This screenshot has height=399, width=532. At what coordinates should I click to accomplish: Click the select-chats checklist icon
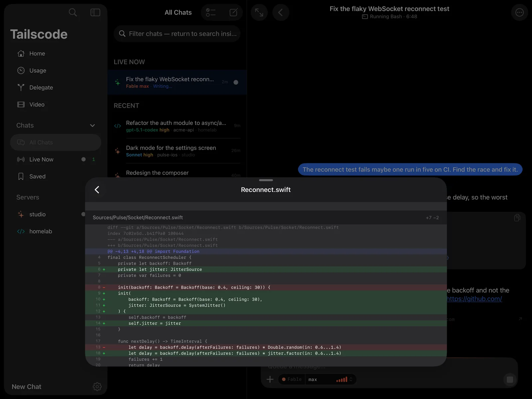pos(211,13)
